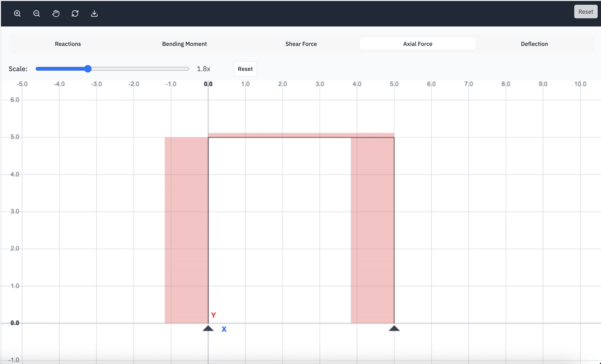
Task: Click the refresh view icon
Action: click(75, 13)
